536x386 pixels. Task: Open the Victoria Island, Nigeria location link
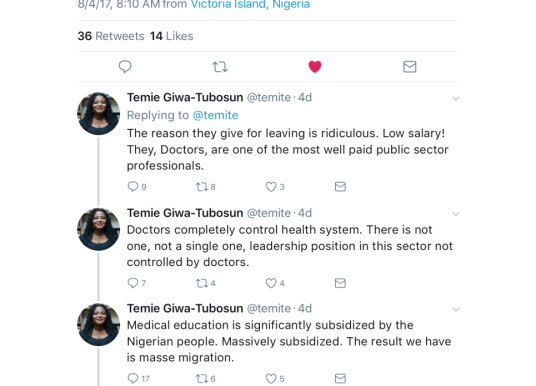coord(250,5)
